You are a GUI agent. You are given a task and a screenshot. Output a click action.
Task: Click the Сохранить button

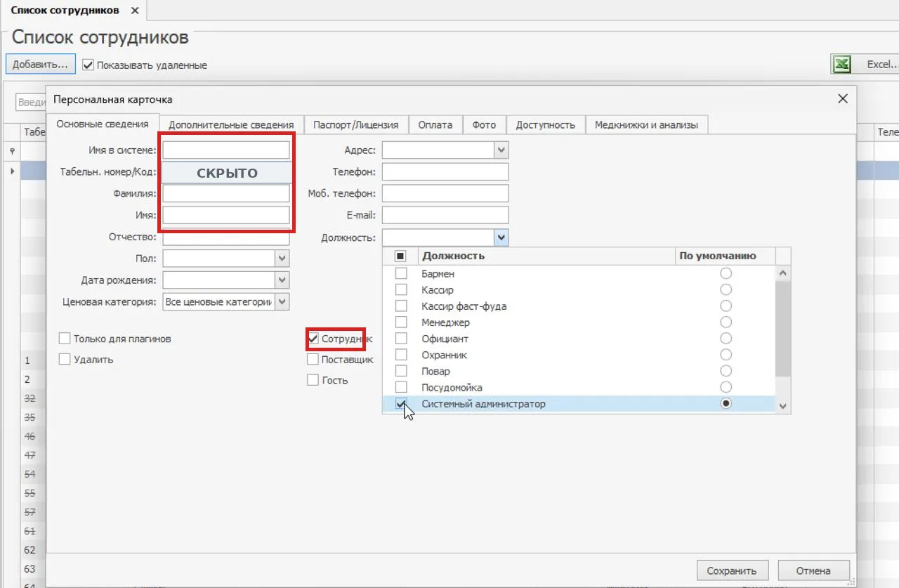click(732, 570)
